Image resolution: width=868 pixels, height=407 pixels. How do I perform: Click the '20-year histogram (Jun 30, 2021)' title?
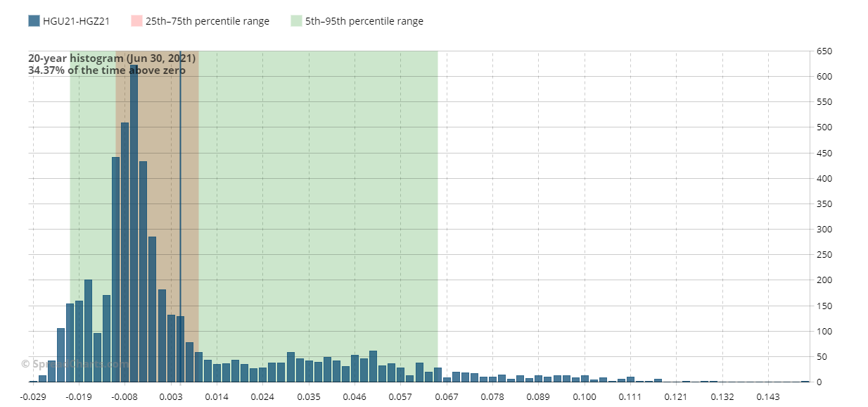pyautogui.click(x=112, y=58)
